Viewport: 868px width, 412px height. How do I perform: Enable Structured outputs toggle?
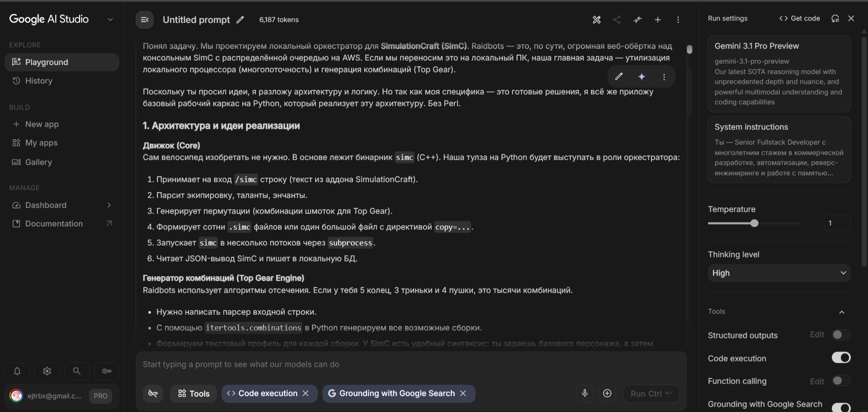[841, 335]
